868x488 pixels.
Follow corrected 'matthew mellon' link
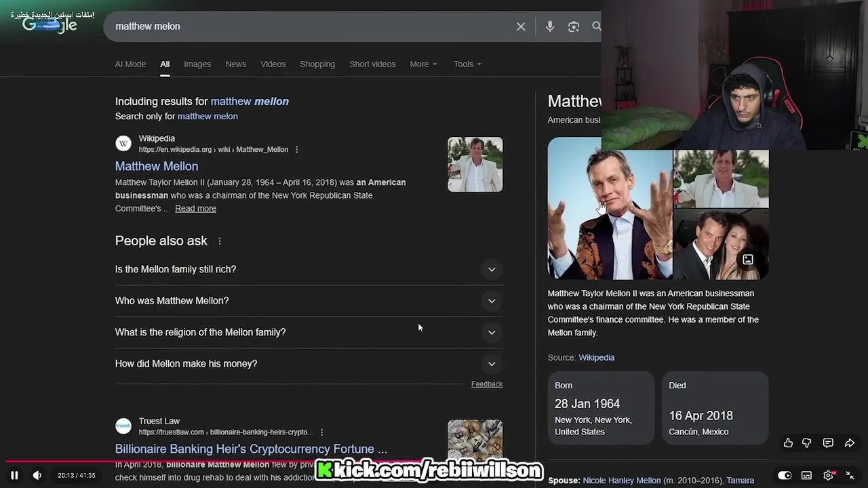(250, 101)
